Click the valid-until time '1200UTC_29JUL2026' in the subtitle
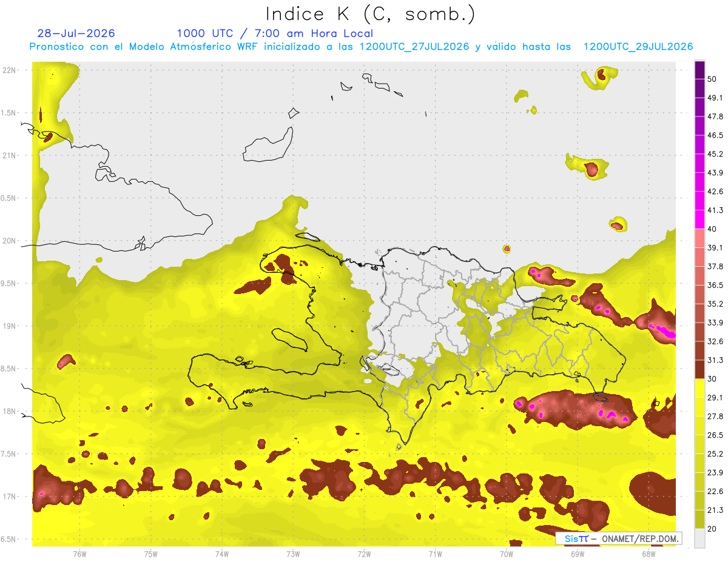728x562 pixels. 638,47
